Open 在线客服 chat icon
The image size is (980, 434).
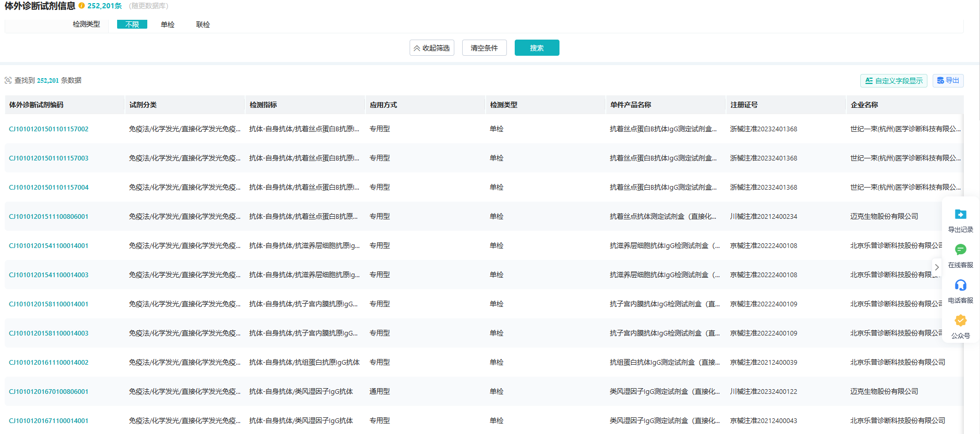960,250
